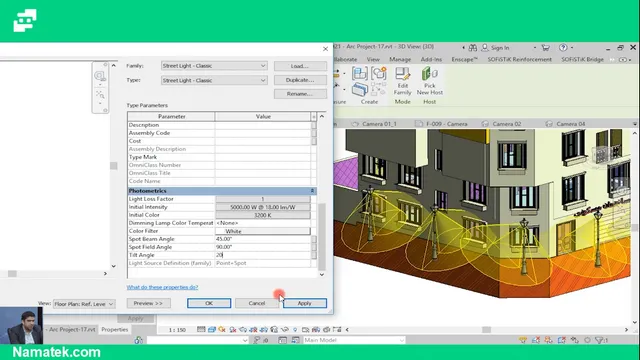Click the Enscape tab in ribbon
Viewport: 640px width, 360px height.
[464, 59]
